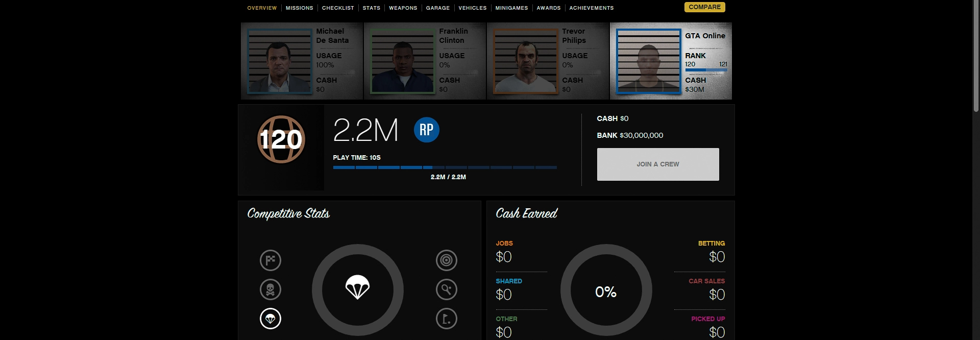Click the GTA Online $30M cash value
This screenshot has width=980, height=340.
(x=695, y=89)
